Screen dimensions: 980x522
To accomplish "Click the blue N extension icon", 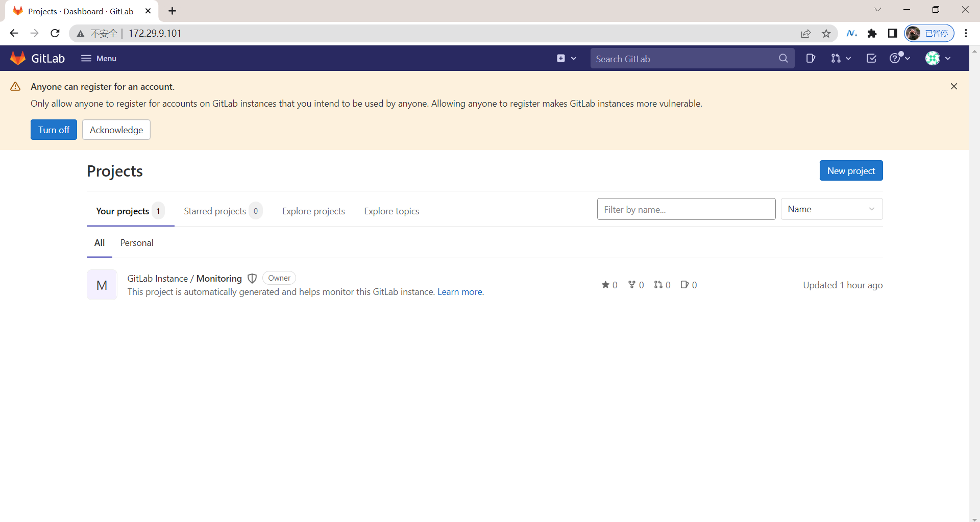I will coord(851,33).
